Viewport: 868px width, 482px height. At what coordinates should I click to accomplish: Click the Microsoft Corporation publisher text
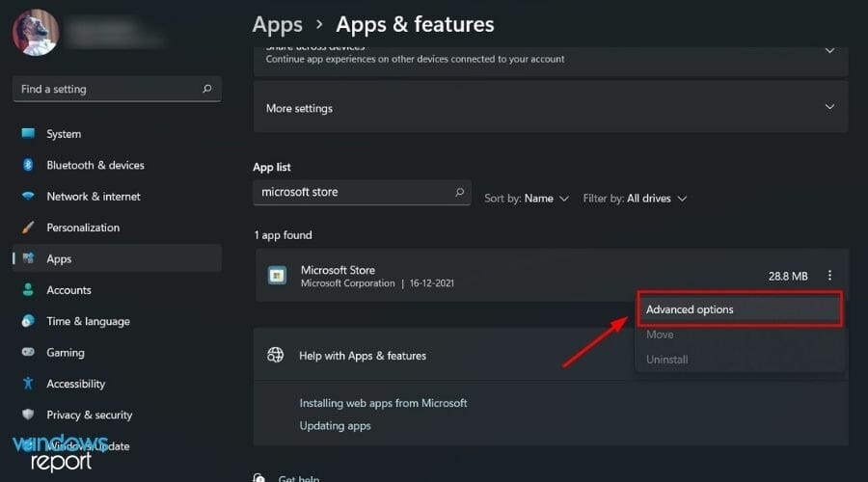(347, 282)
